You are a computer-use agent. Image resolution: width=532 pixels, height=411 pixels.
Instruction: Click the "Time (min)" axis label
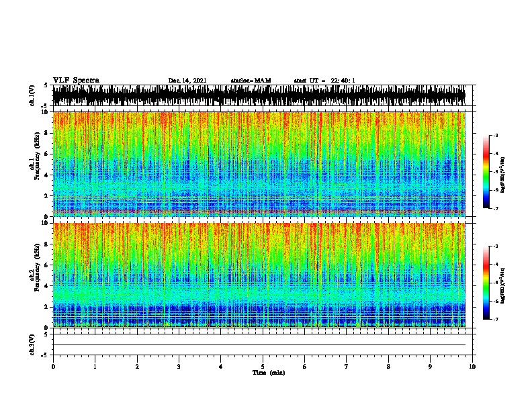(269, 373)
